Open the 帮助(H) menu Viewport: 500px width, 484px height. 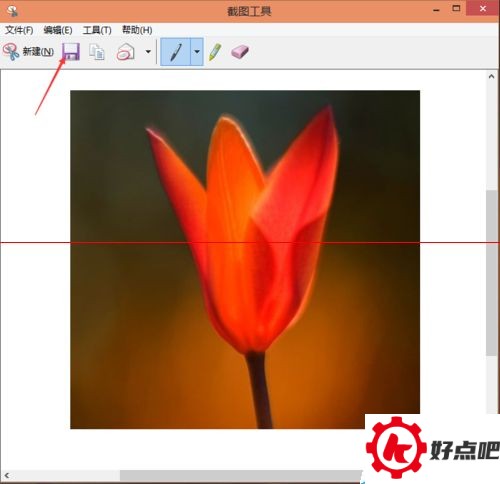137,30
